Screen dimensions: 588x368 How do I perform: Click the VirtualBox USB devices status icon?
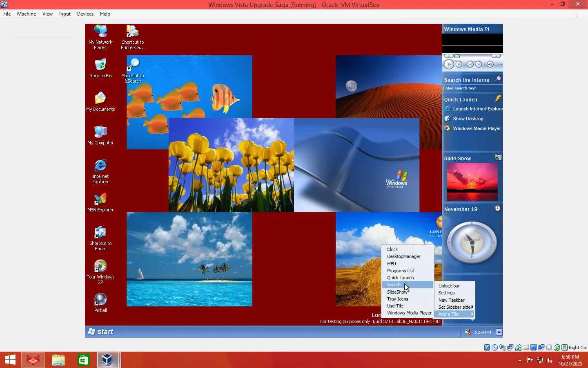(x=518, y=348)
